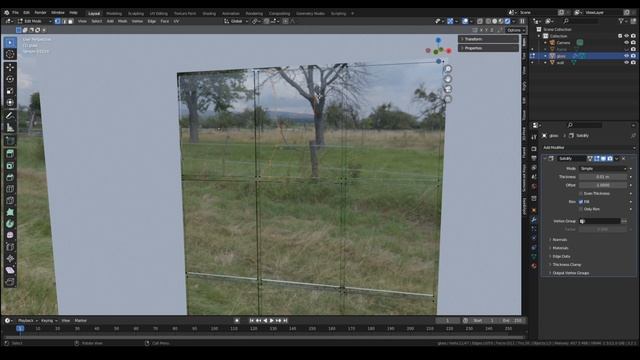The width and height of the screenshot is (640, 360).
Task: Enable face select mode
Action: tap(71, 21)
